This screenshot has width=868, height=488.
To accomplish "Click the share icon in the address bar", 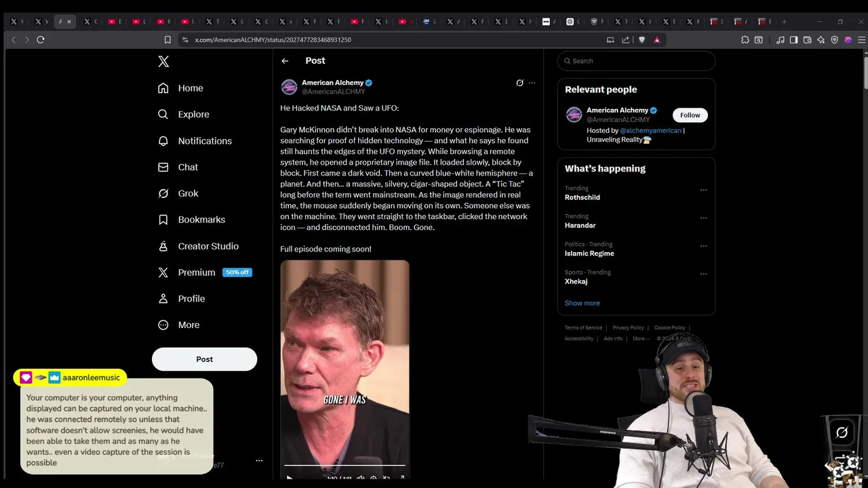I will tap(626, 40).
